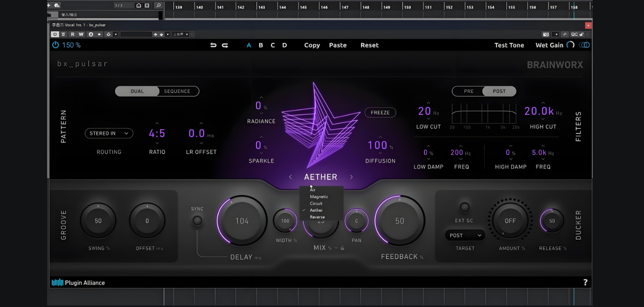Toggle the bx_pulsar plugin power icon
644x307 pixels.
55,45
